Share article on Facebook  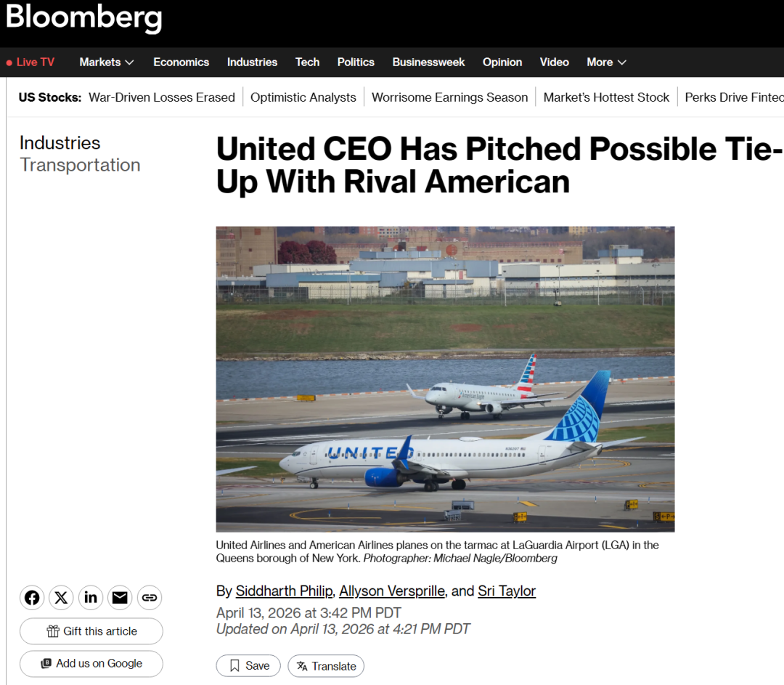coord(32,598)
